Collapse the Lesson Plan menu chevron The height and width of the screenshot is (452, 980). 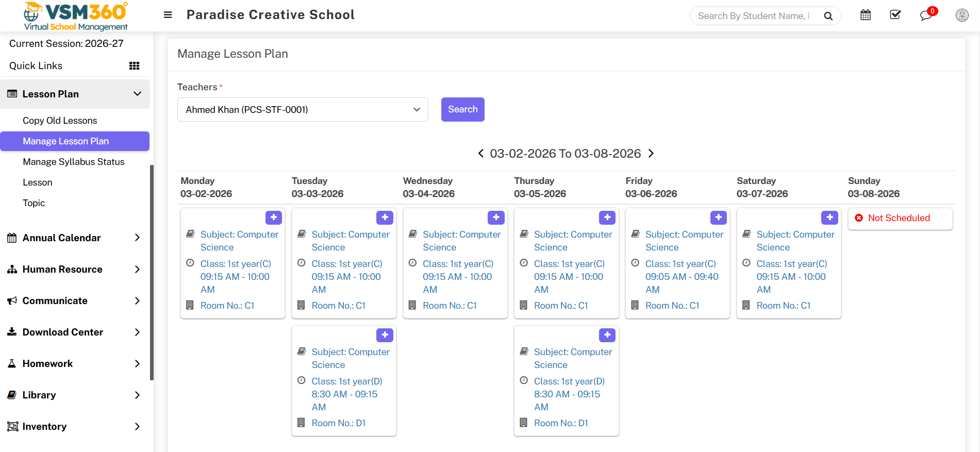click(x=137, y=94)
